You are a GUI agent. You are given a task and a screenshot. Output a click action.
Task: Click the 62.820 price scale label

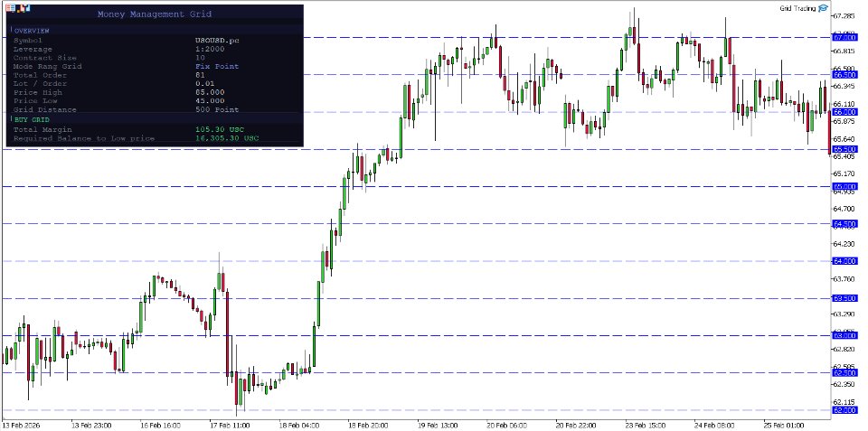(x=844, y=349)
